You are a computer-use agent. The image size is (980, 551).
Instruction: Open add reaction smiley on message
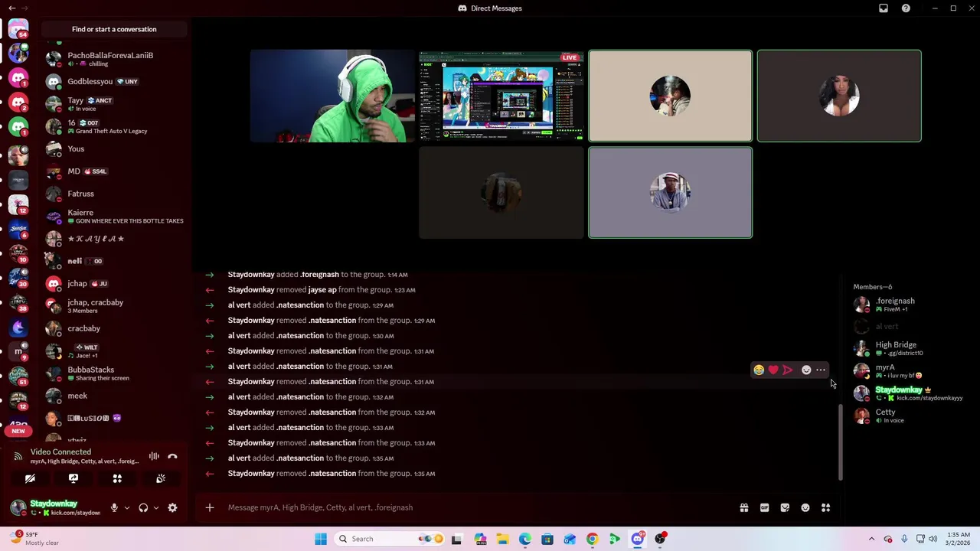[806, 370]
